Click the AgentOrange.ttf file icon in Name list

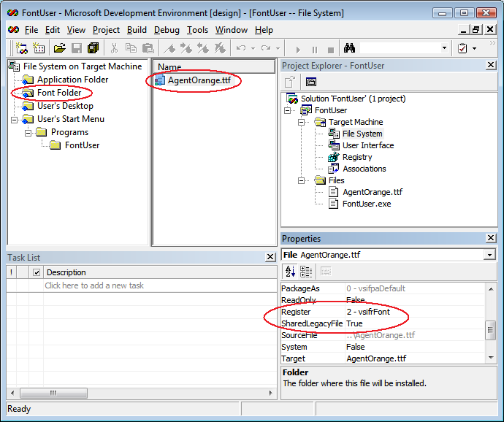[x=160, y=80]
